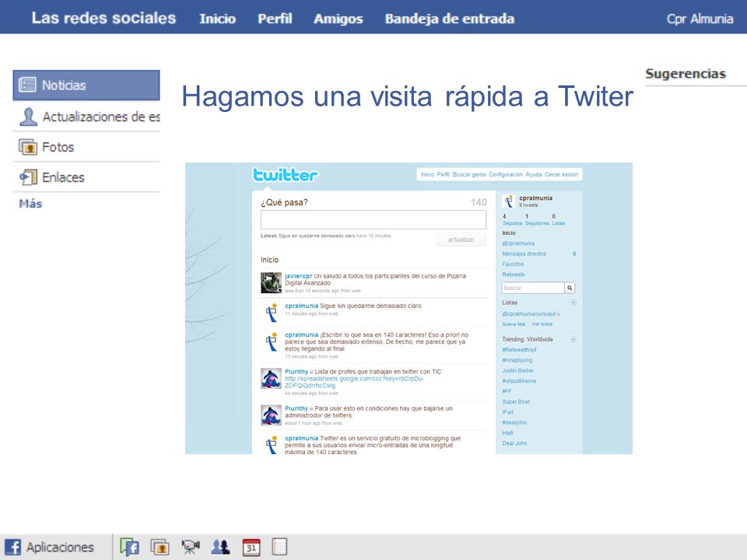Click Ayuda in Twitter navigation

pos(534,174)
